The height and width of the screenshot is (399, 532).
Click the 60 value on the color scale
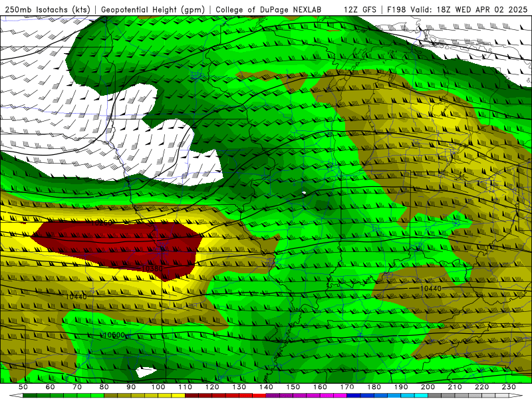coord(50,387)
